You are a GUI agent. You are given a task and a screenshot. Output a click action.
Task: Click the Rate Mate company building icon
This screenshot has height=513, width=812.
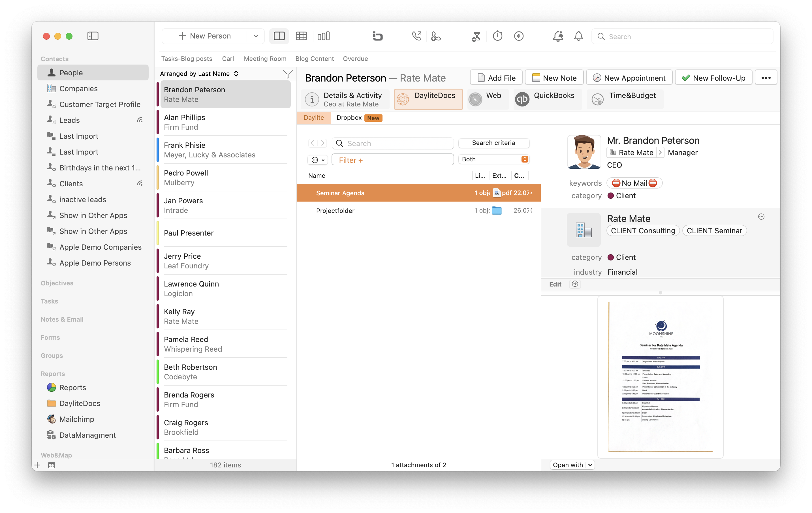pos(583,230)
